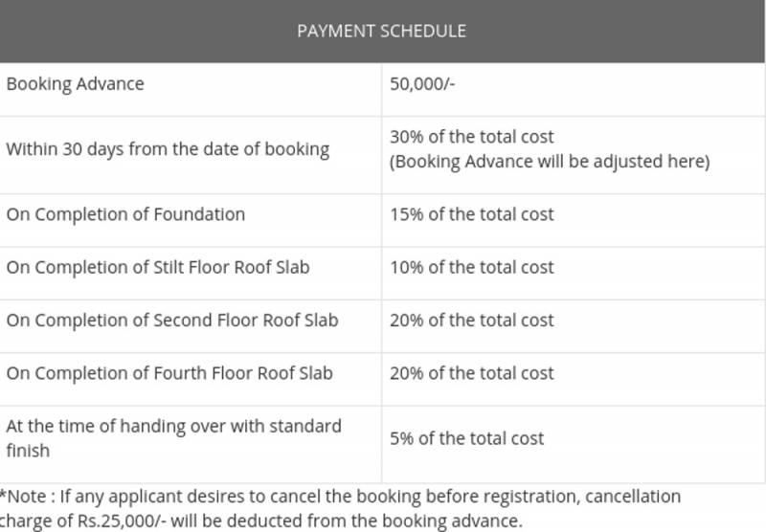Select On Completion of Stilt Floor Roof Slab

point(158,267)
